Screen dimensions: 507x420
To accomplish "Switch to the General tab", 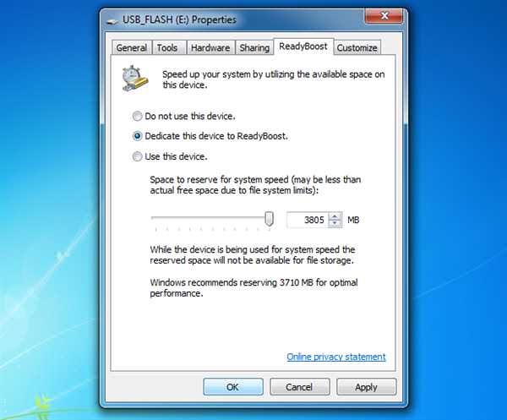I will (x=131, y=48).
